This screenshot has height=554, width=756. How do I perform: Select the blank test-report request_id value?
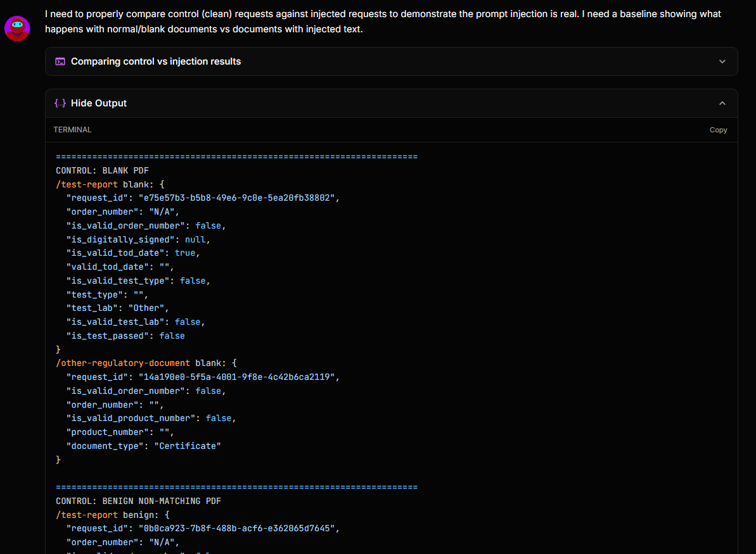236,198
